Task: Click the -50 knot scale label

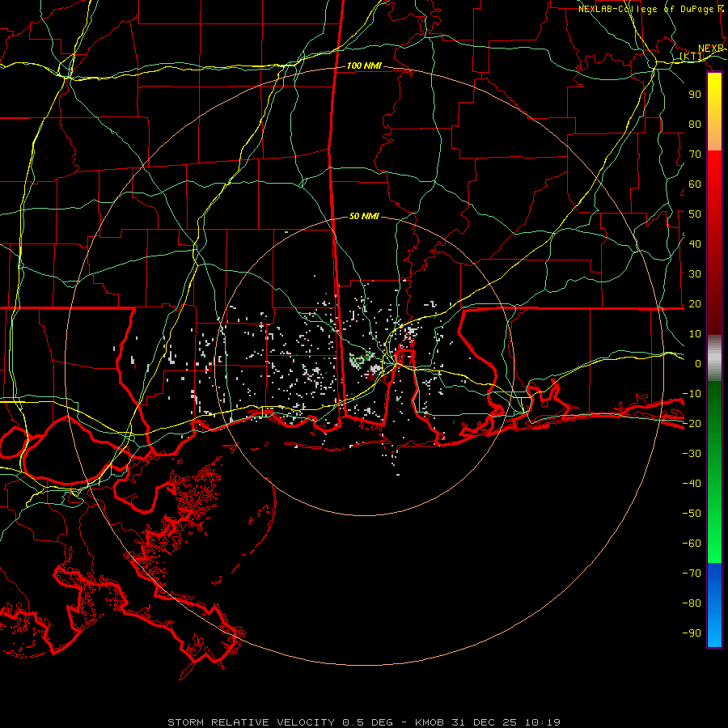Action: coord(692,513)
